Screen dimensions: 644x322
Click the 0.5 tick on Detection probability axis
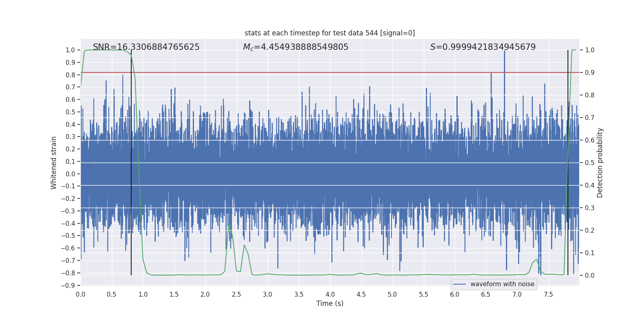pos(590,163)
